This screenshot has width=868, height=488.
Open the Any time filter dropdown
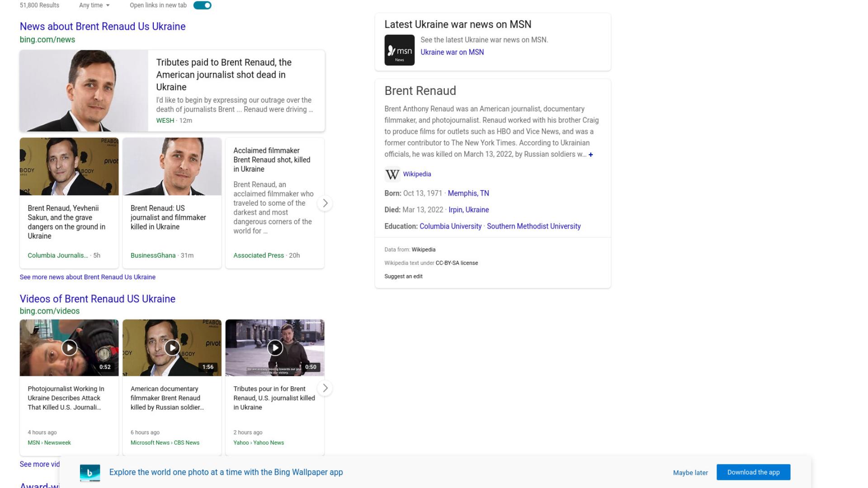94,5
